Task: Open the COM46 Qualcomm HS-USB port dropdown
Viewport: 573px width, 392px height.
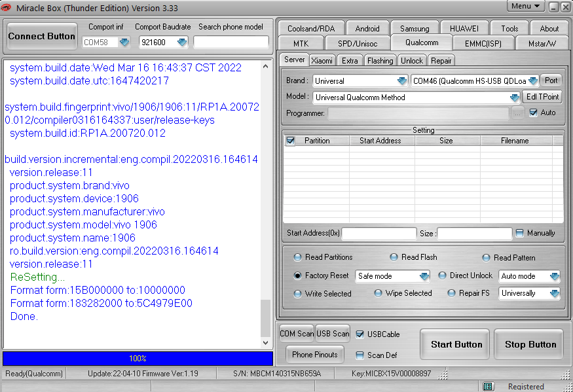Action: 533,80
